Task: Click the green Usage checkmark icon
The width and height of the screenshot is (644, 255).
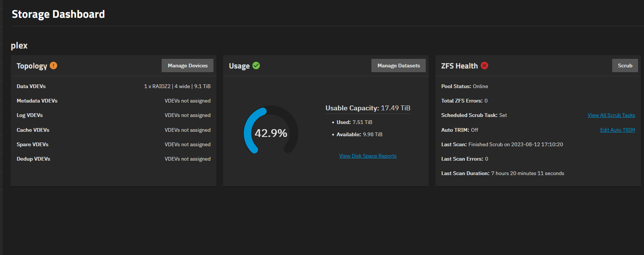Action: coord(256,66)
